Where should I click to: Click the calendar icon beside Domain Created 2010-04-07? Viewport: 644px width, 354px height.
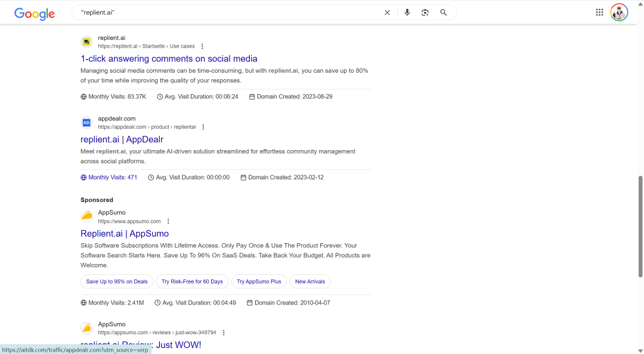249,303
